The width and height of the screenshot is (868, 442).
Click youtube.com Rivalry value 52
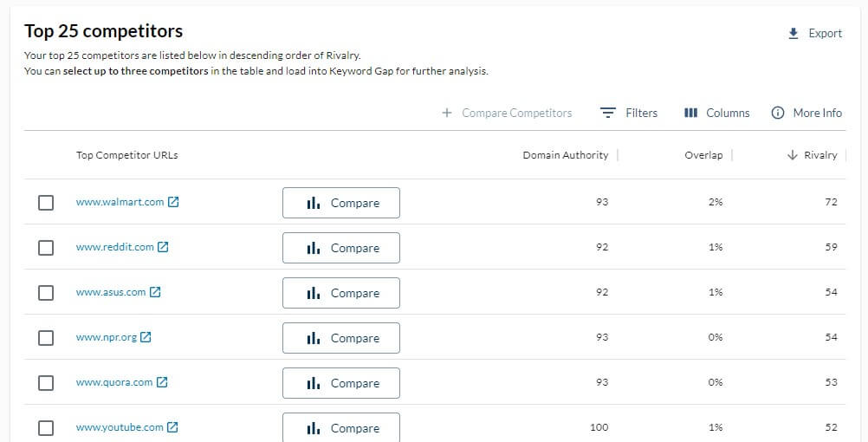pyautogui.click(x=831, y=427)
